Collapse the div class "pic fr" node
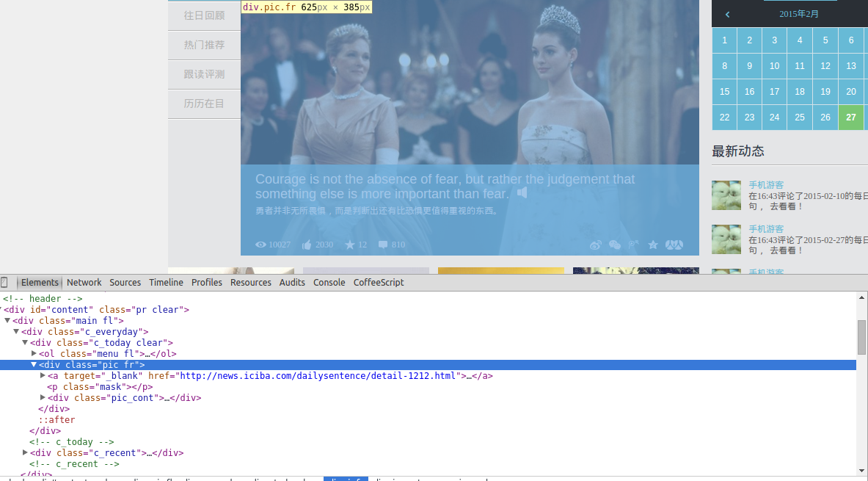 (34, 365)
